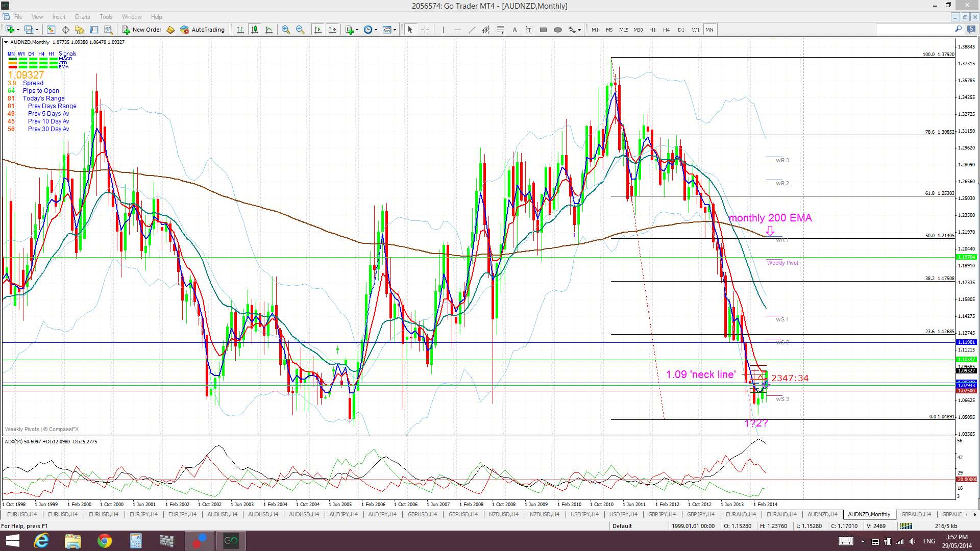Open the View menu
The image size is (980, 551).
coord(37,17)
